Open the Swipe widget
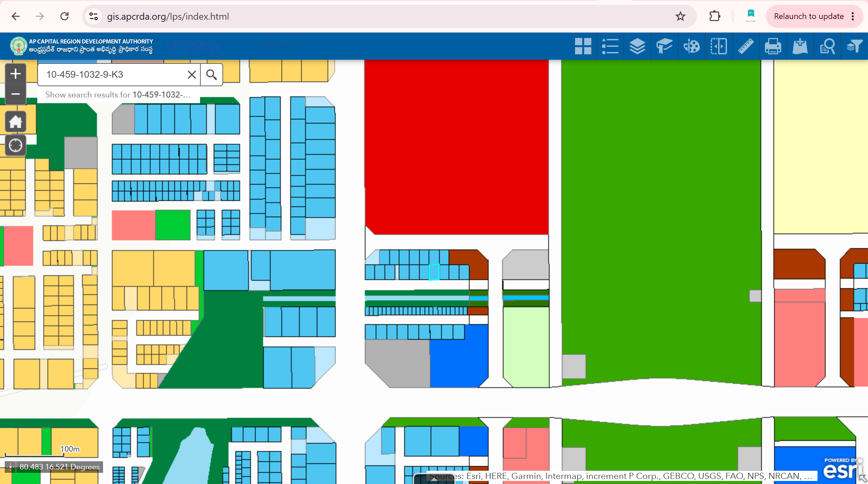The height and width of the screenshot is (484, 868). point(718,46)
